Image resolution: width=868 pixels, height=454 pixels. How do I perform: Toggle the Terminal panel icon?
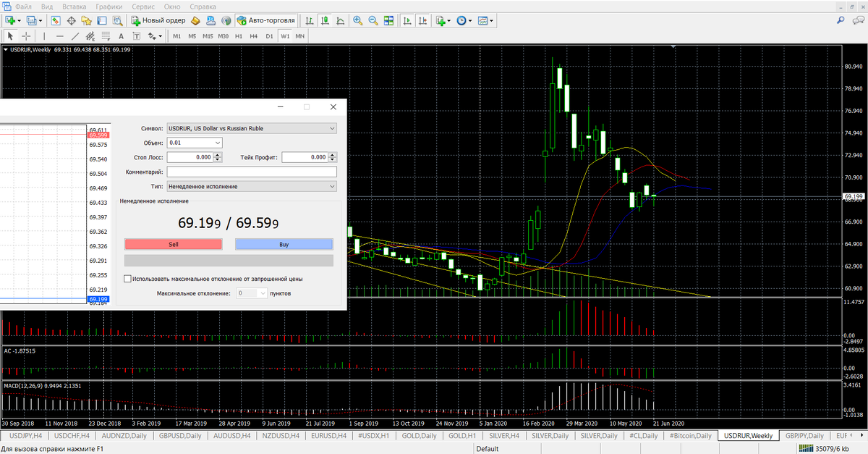[101, 20]
